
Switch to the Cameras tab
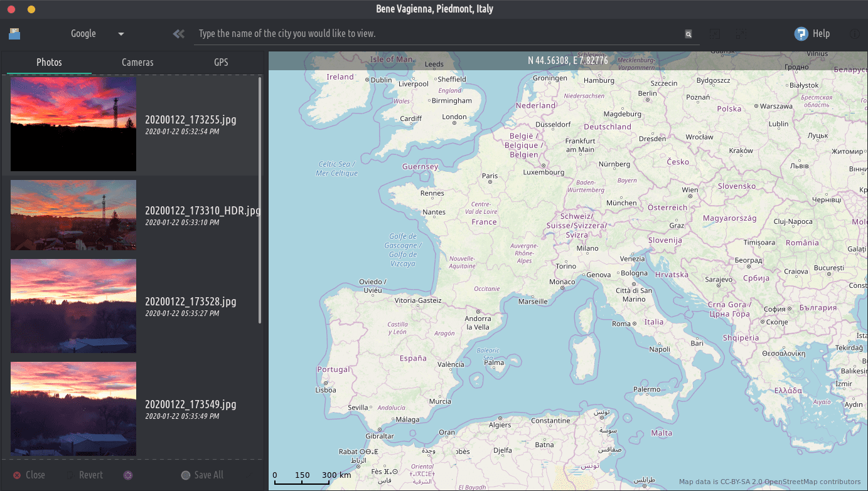pos(137,62)
